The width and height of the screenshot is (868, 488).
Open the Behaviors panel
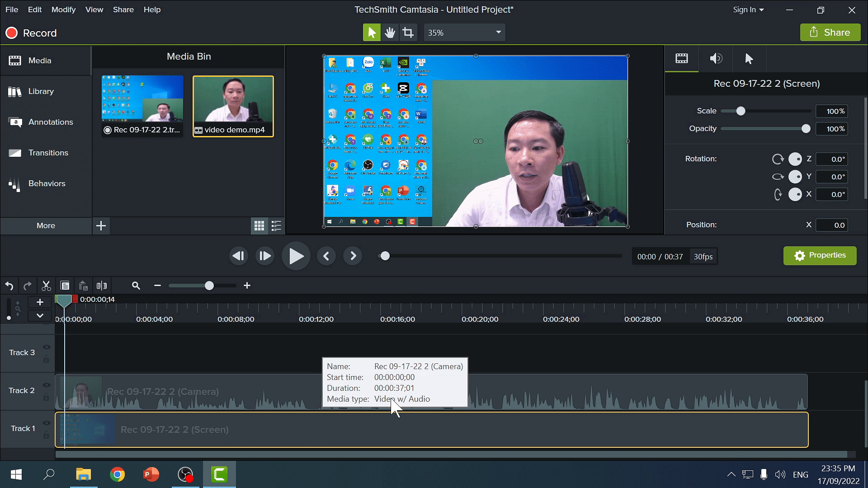click(x=45, y=183)
